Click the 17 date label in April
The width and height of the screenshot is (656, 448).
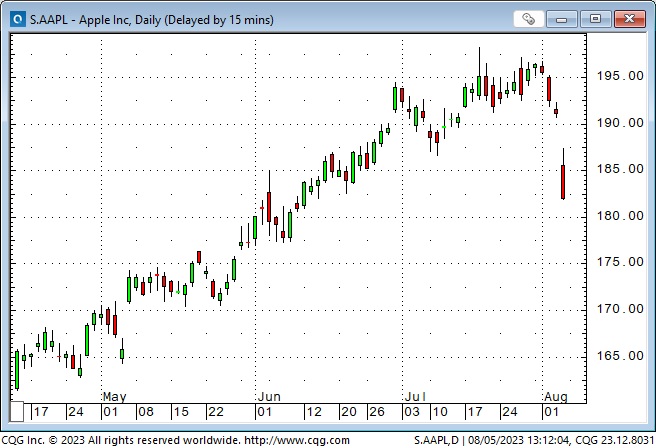41,412
